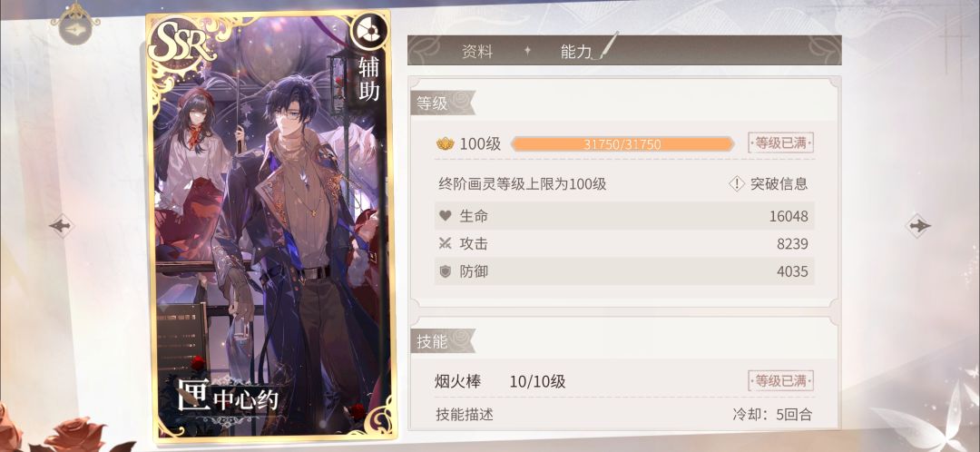The width and height of the screenshot is (980, 452).
Task: Tap the lotus level icon
Action: 445,143
